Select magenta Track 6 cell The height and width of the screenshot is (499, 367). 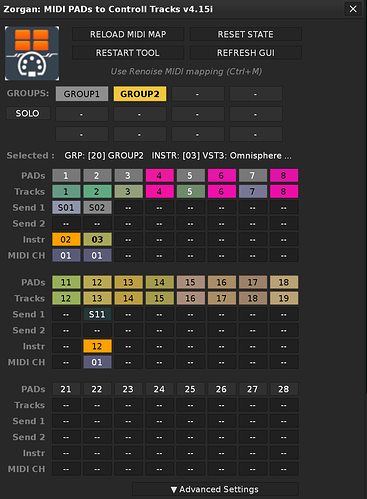click(x=222, y=192)
